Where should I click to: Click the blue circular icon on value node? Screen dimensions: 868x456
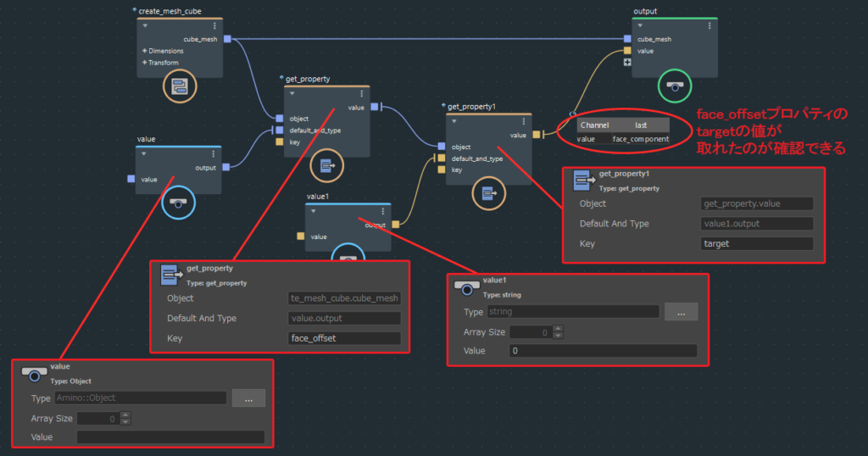[x=177, y=203]
